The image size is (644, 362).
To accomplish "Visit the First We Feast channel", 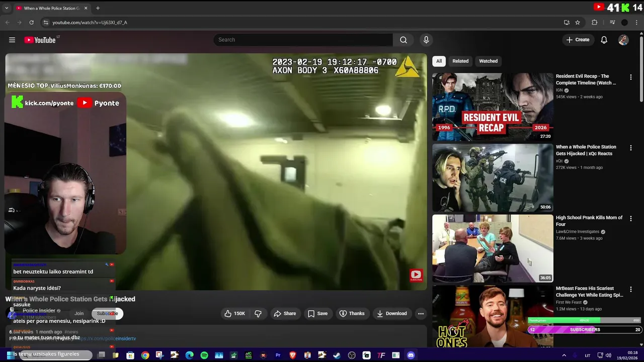I will click(570, 302).
